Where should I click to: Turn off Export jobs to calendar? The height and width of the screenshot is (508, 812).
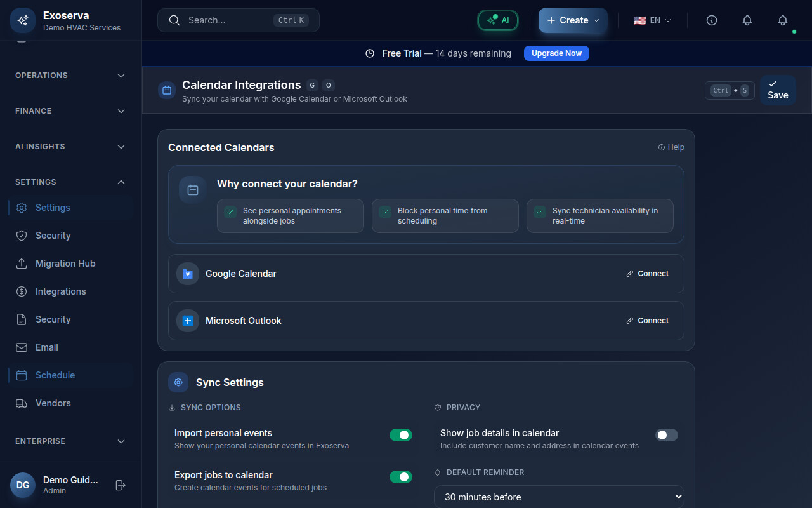[400, 477]
